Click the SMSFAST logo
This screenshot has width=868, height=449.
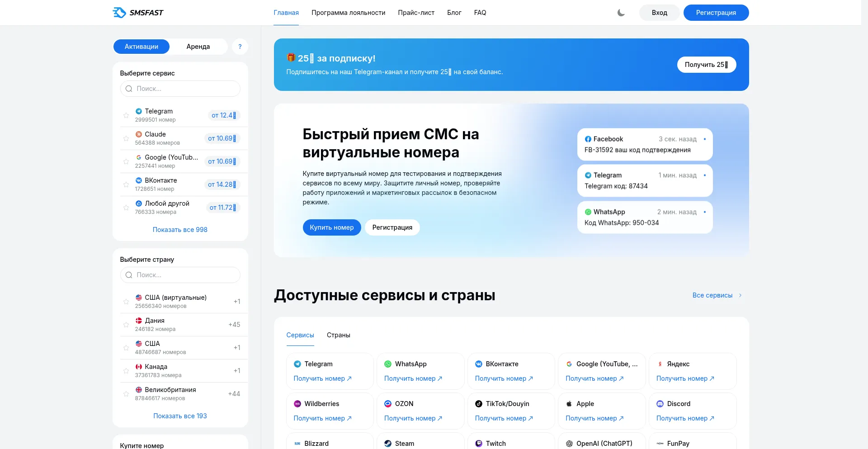coord(138,13)
